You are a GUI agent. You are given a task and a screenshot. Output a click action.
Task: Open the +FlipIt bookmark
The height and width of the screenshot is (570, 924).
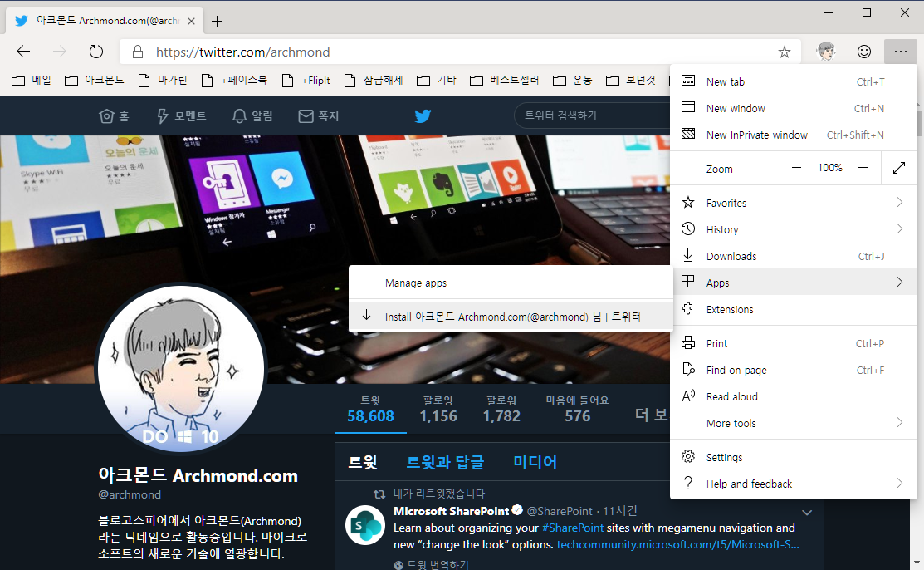click(x=306, y=81)
